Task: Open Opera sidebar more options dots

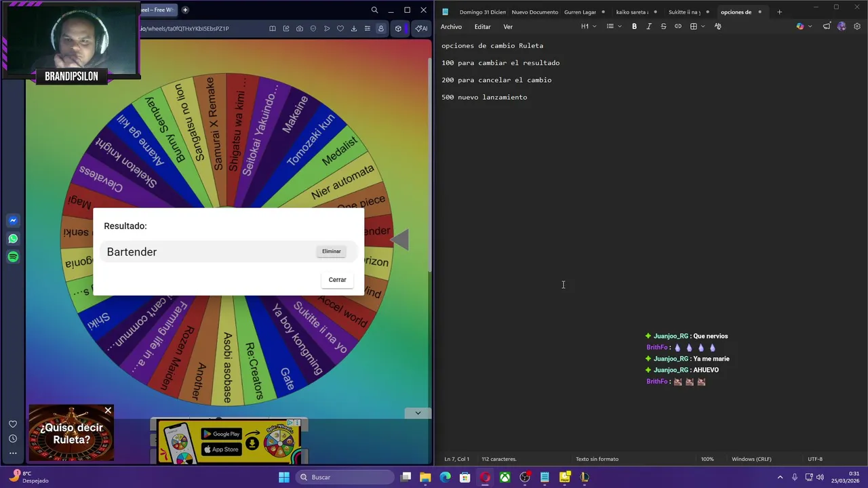Action: (13, 453)
